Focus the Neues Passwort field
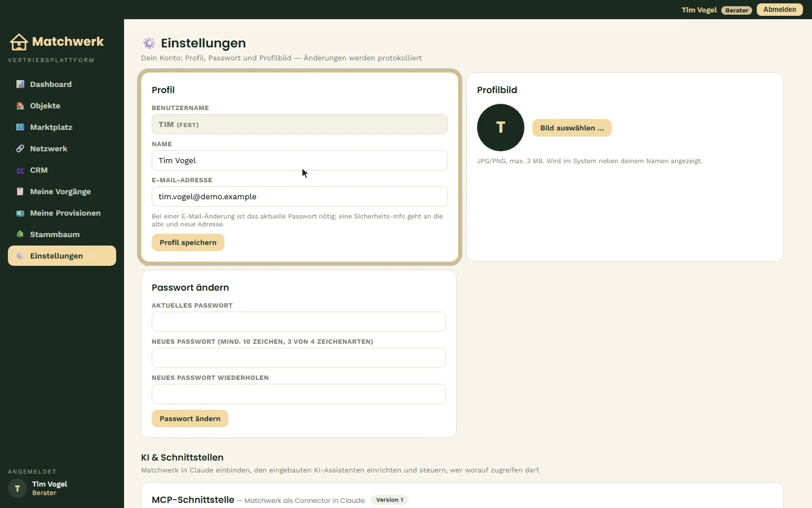The image size is (812, 508). click(299, 358)
